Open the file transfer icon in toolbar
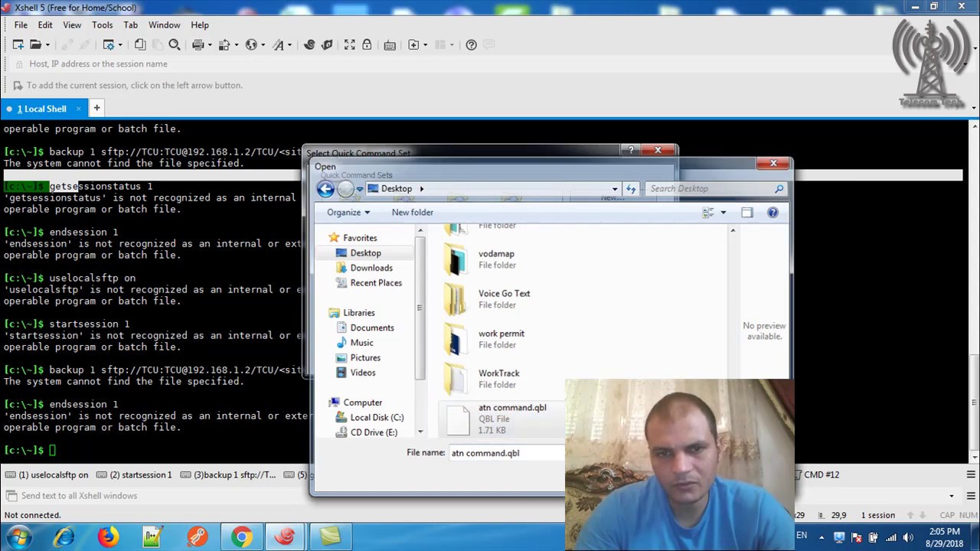The width and height of the screenshot is (980, 551). pos(224,44)
